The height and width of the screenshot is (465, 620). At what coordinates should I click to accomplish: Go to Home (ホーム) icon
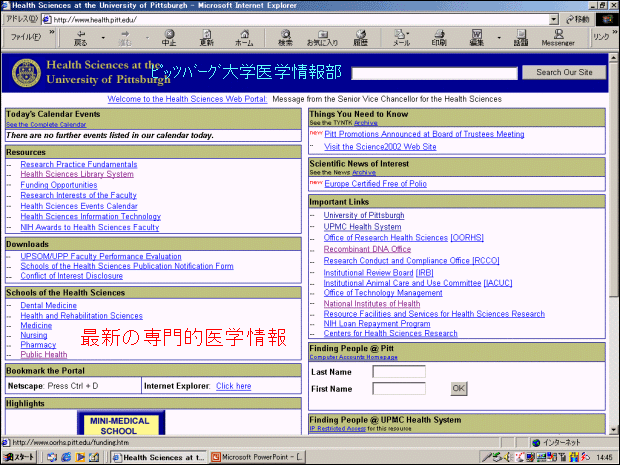pos(244,37)
